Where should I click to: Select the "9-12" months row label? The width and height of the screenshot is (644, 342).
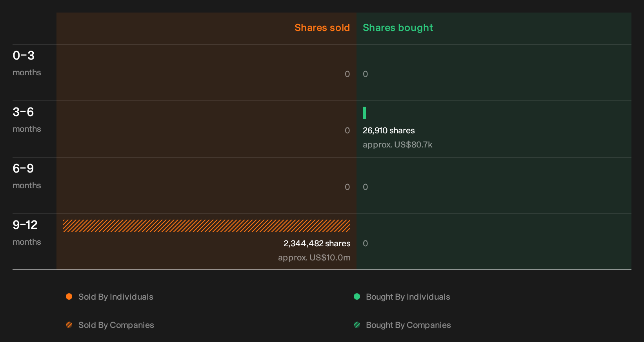[25, 225]
